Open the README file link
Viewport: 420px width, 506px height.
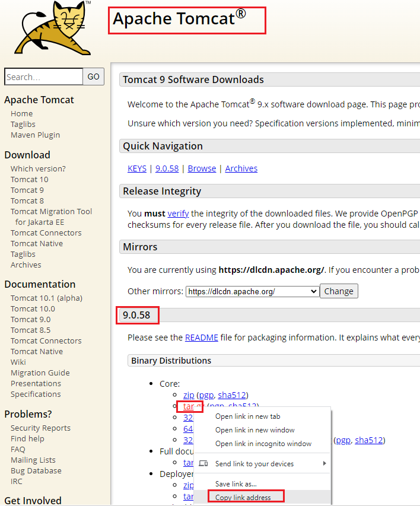click(x=202, y=338)
